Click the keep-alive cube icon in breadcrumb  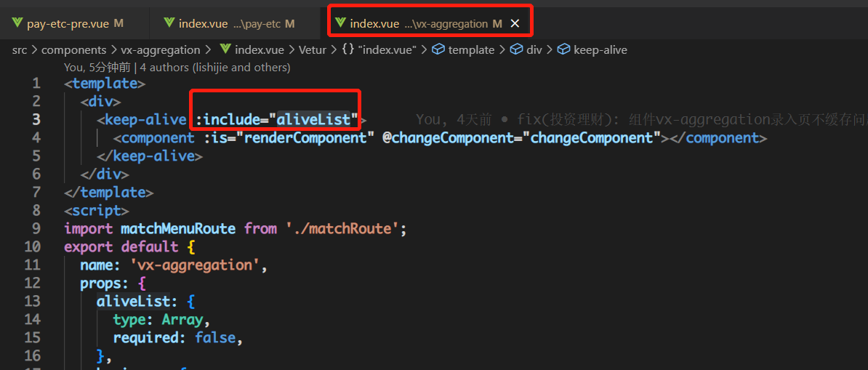tap(564, 50)
